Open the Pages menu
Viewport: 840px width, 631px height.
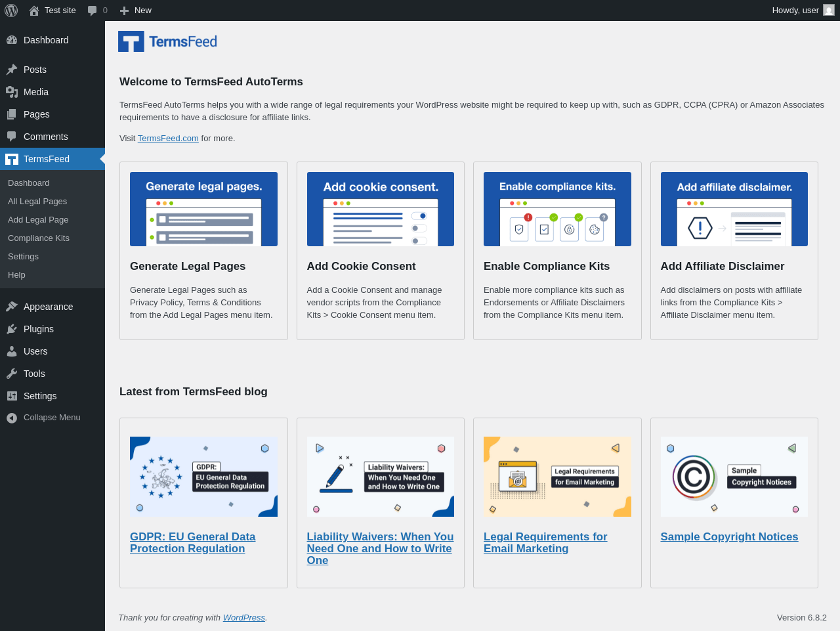(52, 114)
